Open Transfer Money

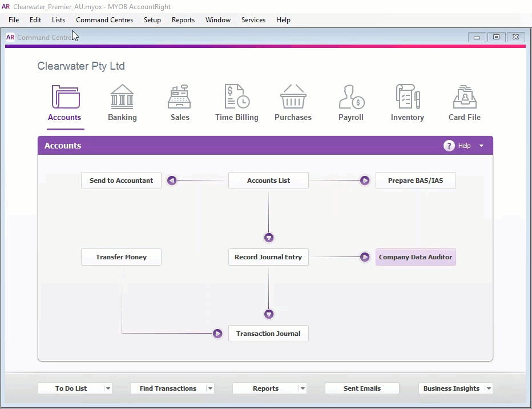121,257
